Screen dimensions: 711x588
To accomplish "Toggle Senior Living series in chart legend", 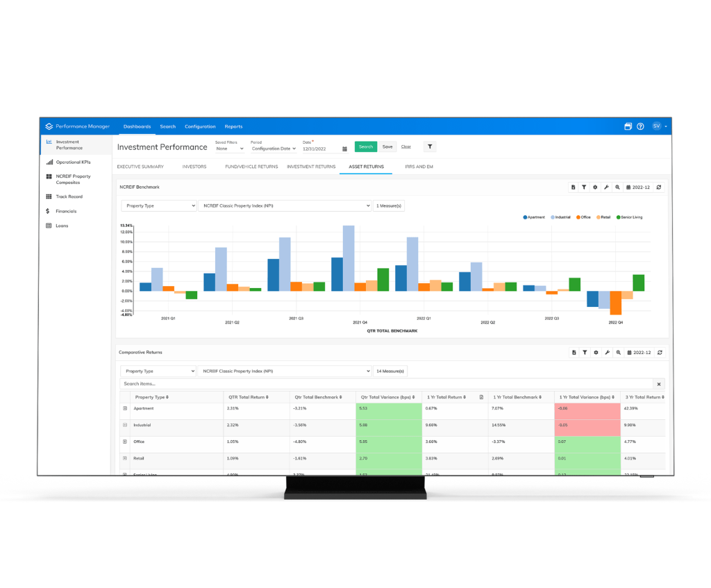I will click(x=630, y=217).
